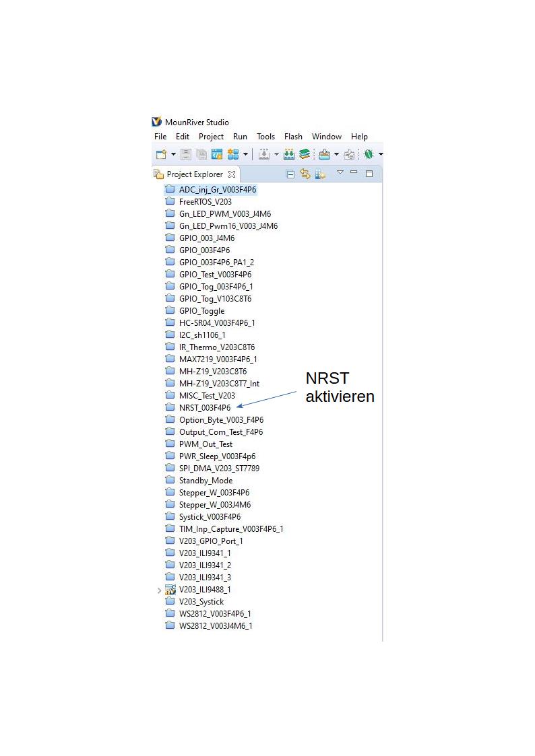The width and height of the screenshot is (535, 756).
Task: Open the File menu
Action: coord(160,137)
